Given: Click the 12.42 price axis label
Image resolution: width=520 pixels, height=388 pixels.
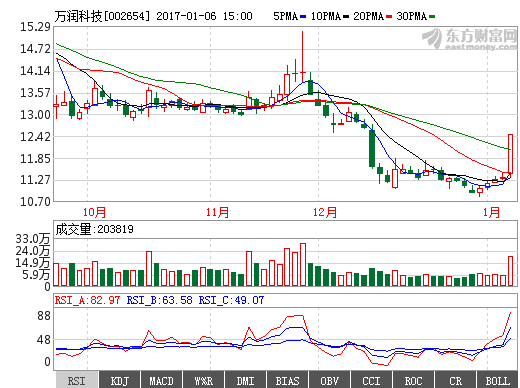Looking at the screenshot, I should [35, 137].
